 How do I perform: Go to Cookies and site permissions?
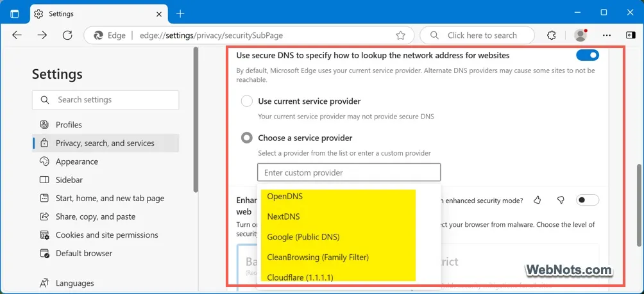(106, 235)
